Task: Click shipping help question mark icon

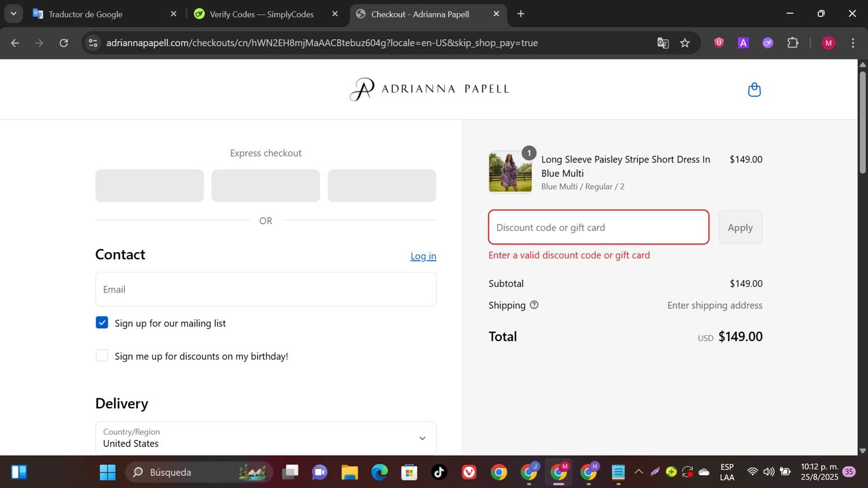Action: 534,305
